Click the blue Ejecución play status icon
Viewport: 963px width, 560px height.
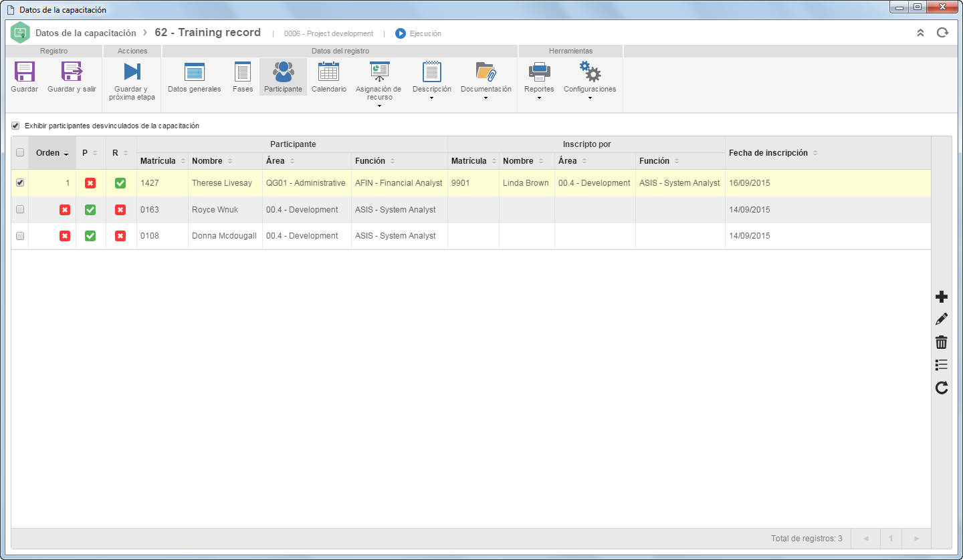pos(401,33)
